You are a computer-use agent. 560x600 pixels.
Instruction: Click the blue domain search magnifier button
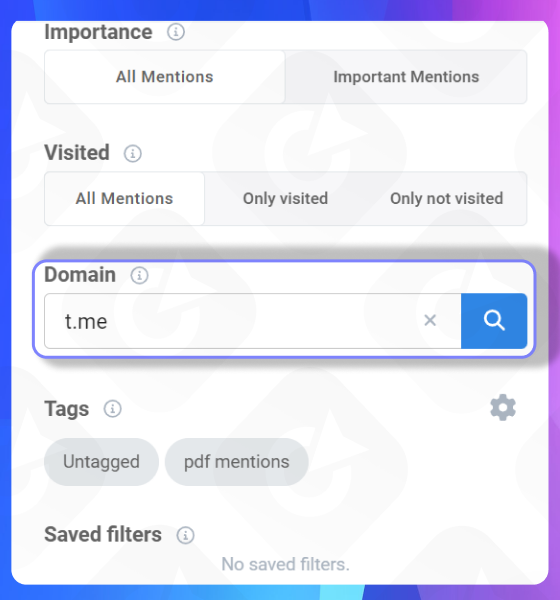tap(494, 321)
